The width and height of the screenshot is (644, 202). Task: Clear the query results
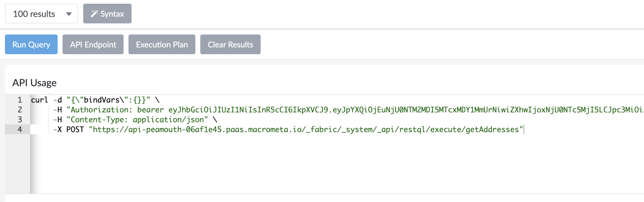click(x=230, y=44)
